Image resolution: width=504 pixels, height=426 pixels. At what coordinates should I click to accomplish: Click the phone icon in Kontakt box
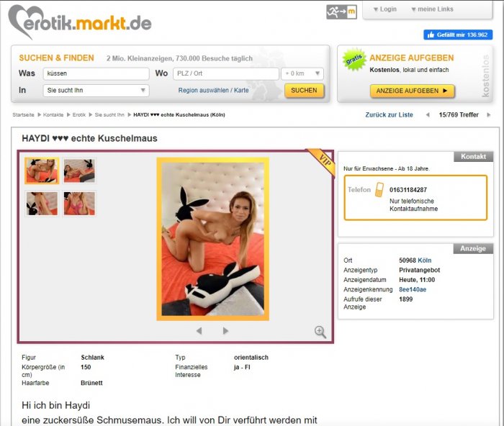[x=379, y=189]
